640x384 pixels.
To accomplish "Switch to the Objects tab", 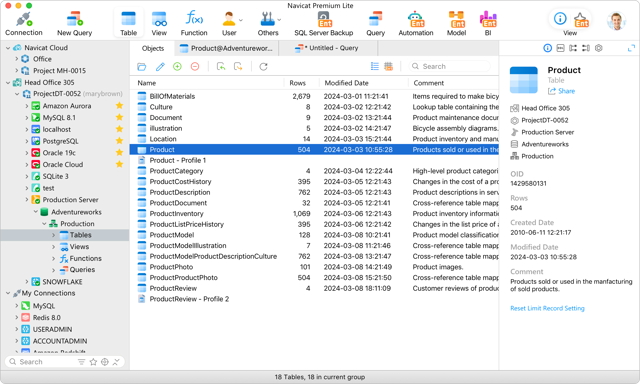I will coord(153,48).
